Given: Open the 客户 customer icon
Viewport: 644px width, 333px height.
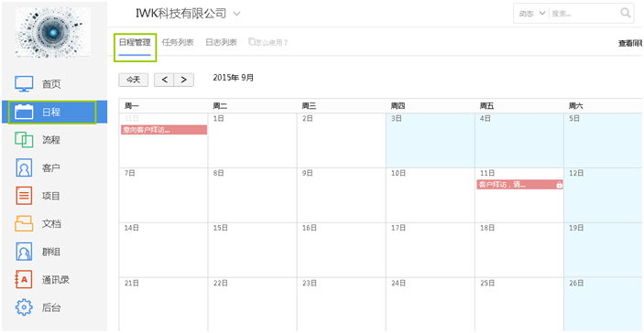Looking at the screenshot, I should point(24,167).
